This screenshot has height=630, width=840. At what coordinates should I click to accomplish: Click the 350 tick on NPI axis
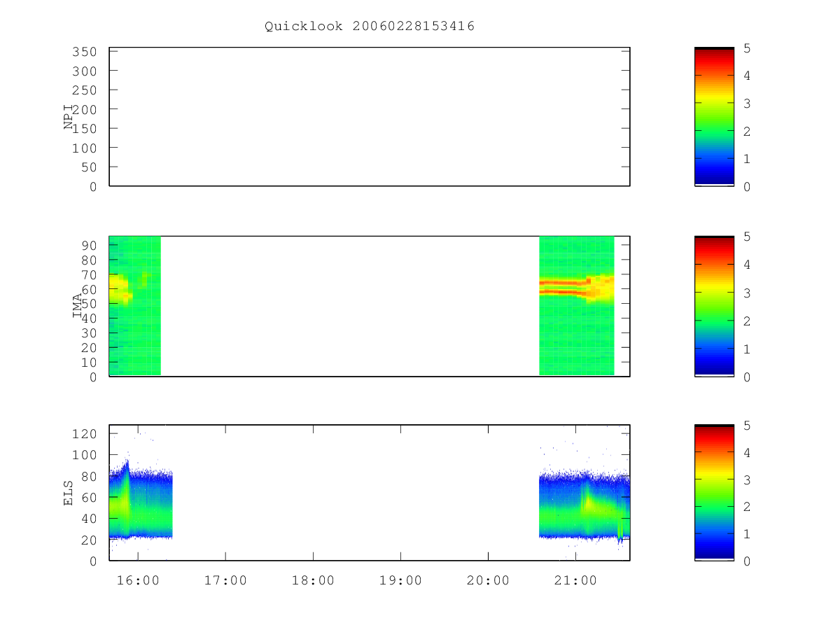coord(84,52)
